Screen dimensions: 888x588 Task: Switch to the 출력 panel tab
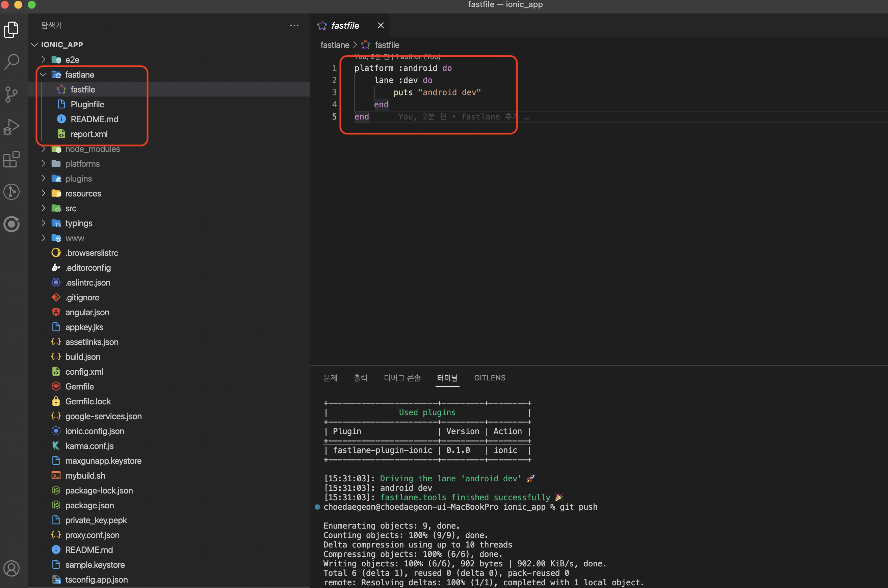pyautogui.click(x=360, y=378)
